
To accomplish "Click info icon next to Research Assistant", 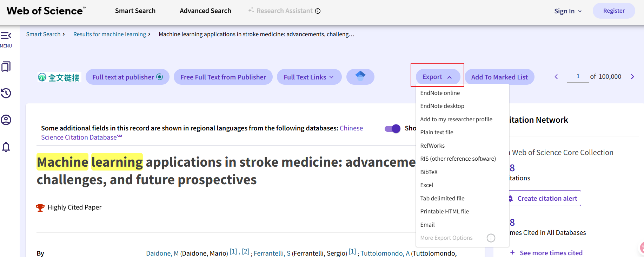I will tap(318, 11).
